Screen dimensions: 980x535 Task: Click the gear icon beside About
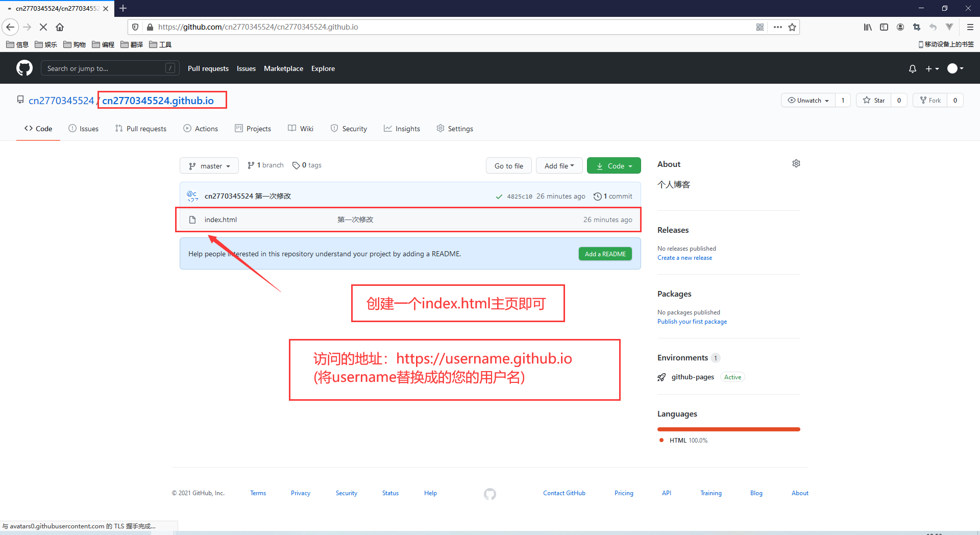pyautogui.click(x=796, y=163)
